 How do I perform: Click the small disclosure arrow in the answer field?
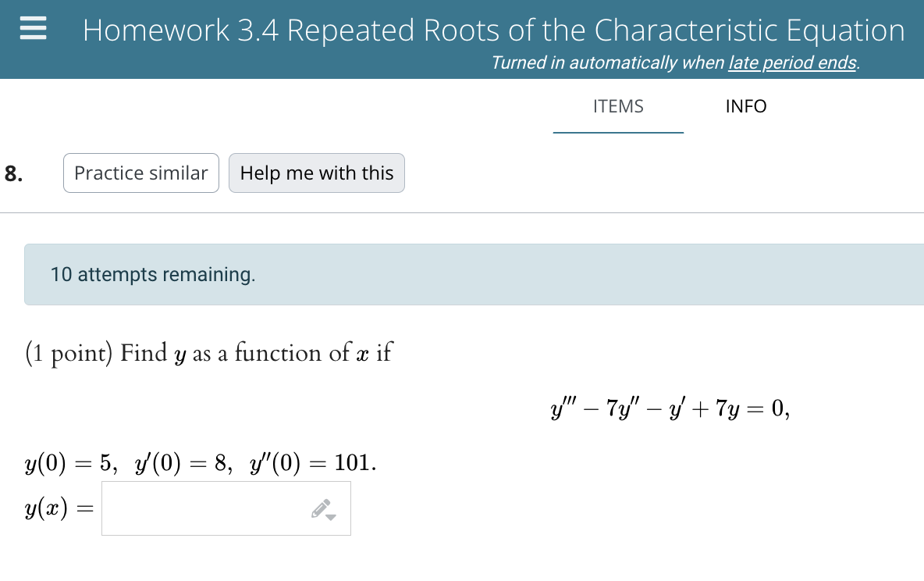331,516
